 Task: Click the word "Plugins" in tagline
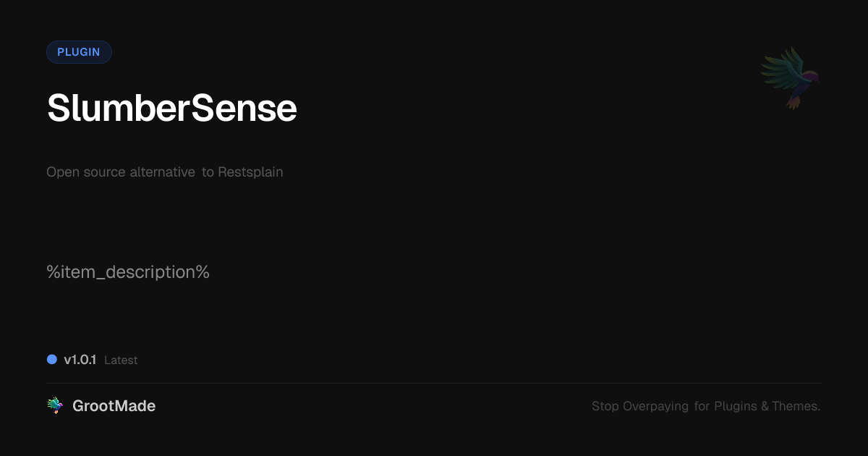(x=736, y=406)
